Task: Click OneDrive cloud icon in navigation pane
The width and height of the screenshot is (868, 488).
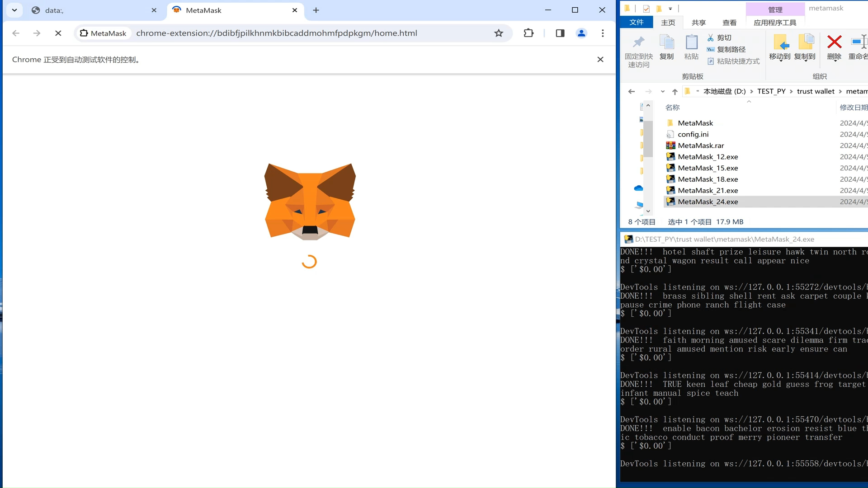Action: pyautogui.click(x=638, y=188)
